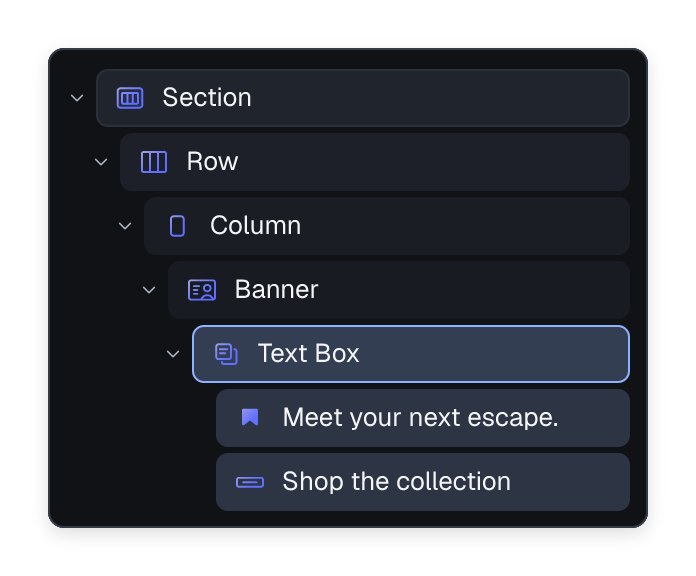
Task: Select the Shop the collection button item
Action: [x=423, y=482]
